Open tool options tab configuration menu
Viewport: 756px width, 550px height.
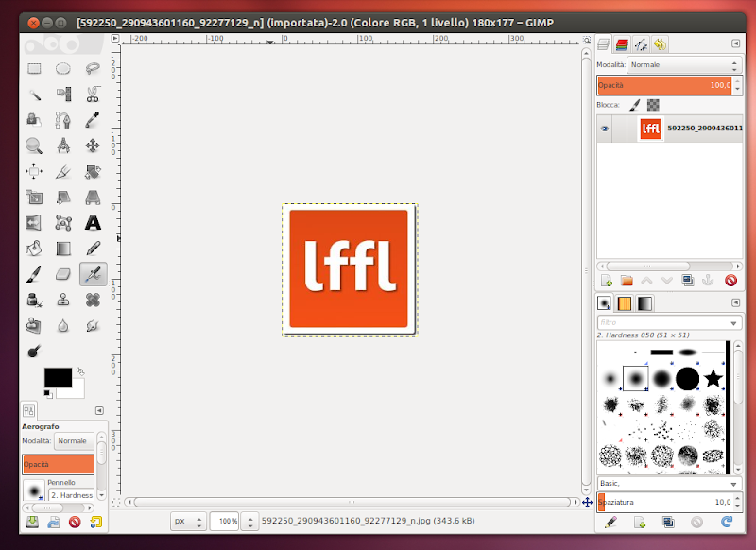99,411
